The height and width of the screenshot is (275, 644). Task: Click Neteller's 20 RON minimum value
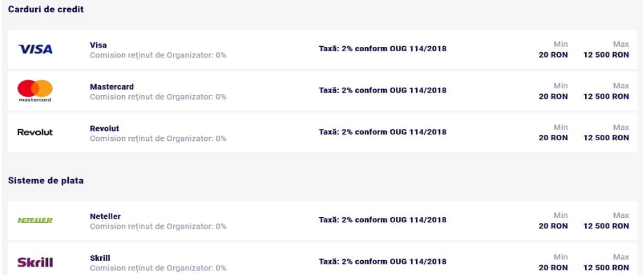click(x=553, y=226)
